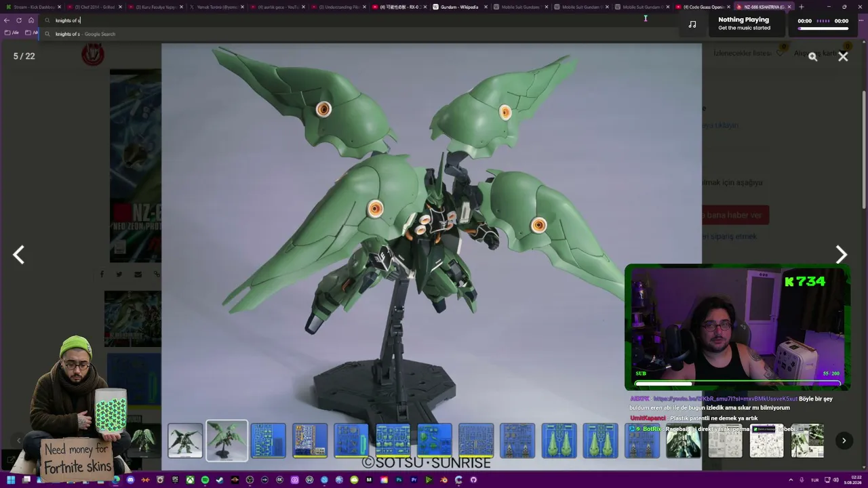Screen dimensions: 868x488
Task: Switch to the Code Geass Opening tab
Action: (x=704, y=7)
